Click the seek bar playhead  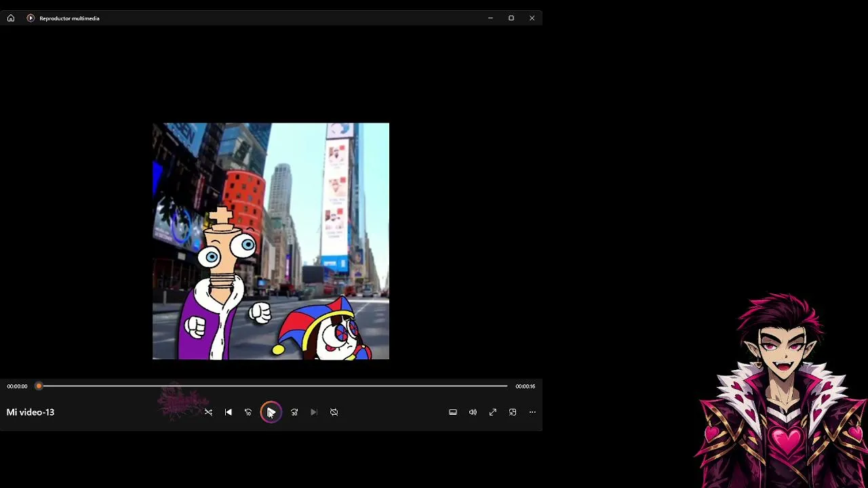click(x=39, y=386)
